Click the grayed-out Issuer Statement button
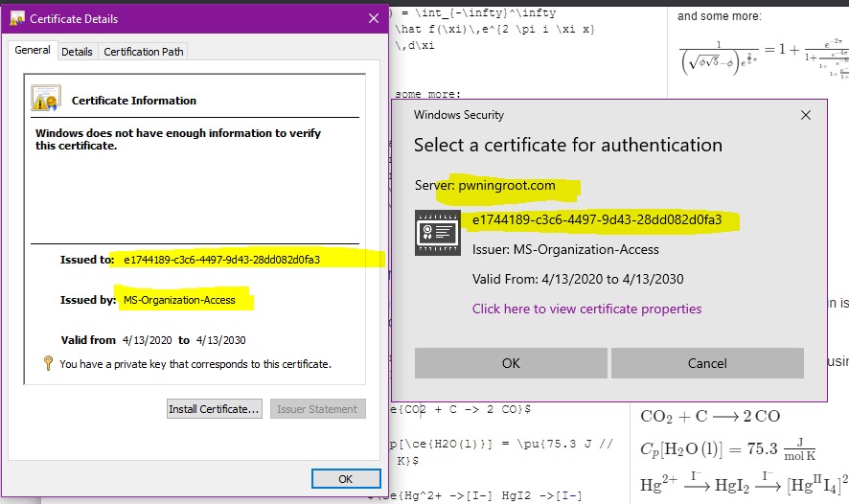The image size is (849, 504). 318,409
